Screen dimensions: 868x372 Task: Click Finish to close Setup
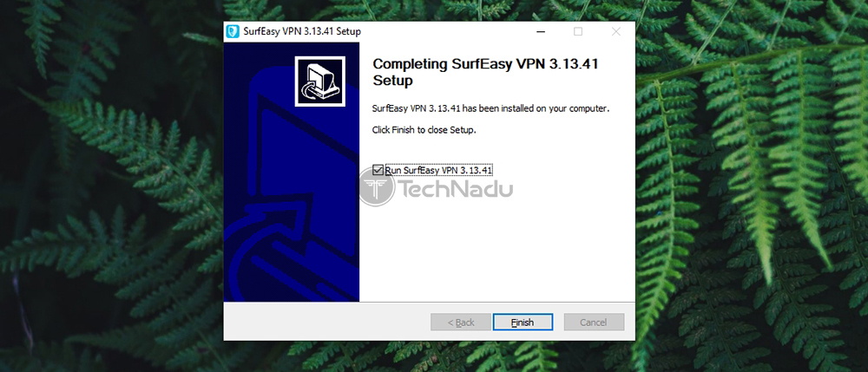pos(523,323)
